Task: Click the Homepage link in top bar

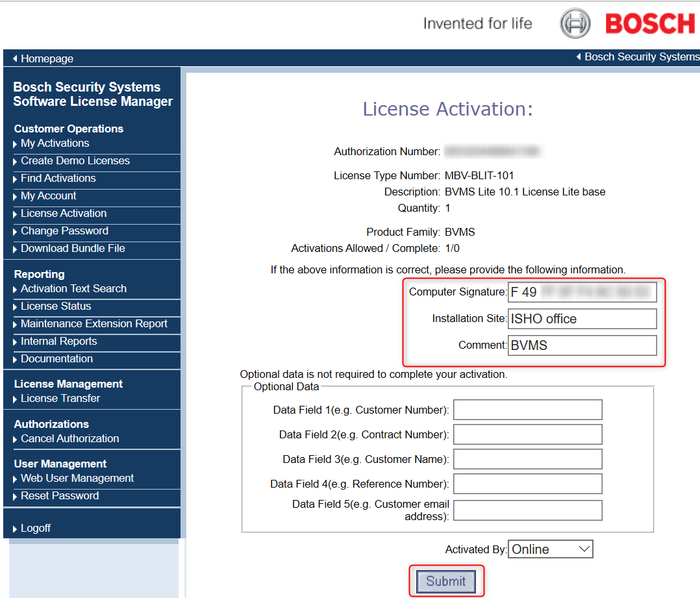Action: pos(47,58)
